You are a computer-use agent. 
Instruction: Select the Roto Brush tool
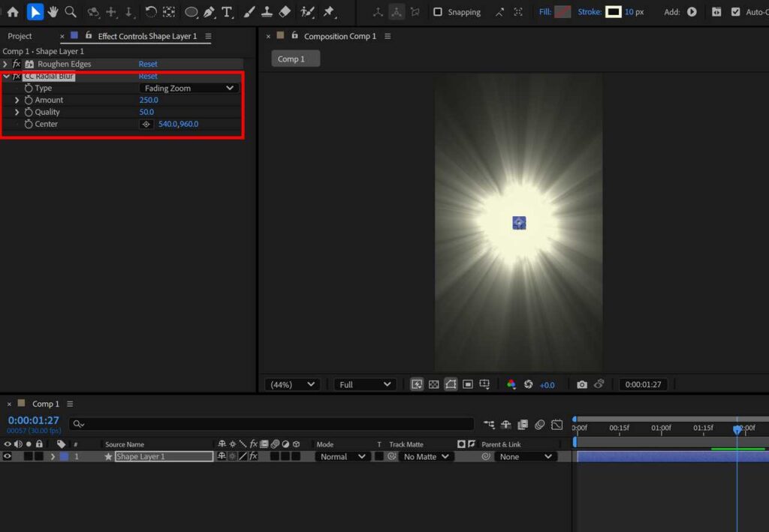point(307,12)
